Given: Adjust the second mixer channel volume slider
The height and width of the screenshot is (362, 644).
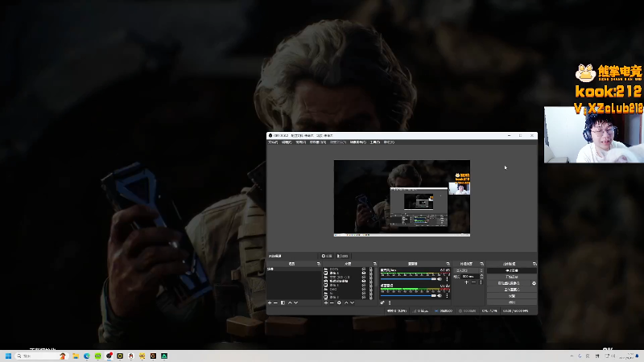Looking at the screenshot, I should (408, 296).
